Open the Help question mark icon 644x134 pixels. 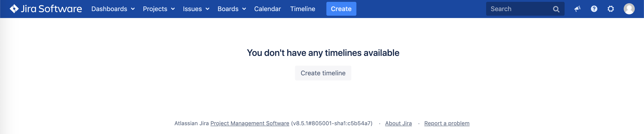594,9
